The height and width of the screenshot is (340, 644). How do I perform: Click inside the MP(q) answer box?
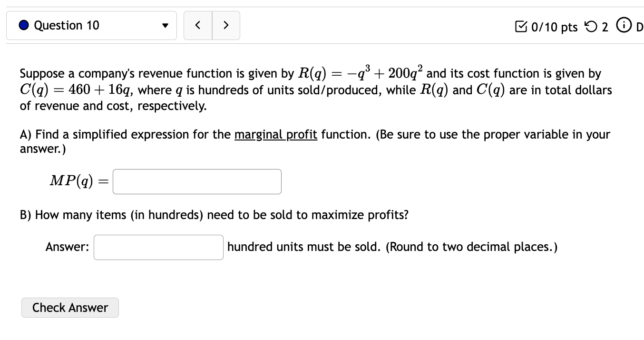pyautogui.click(x=197, y=181)
